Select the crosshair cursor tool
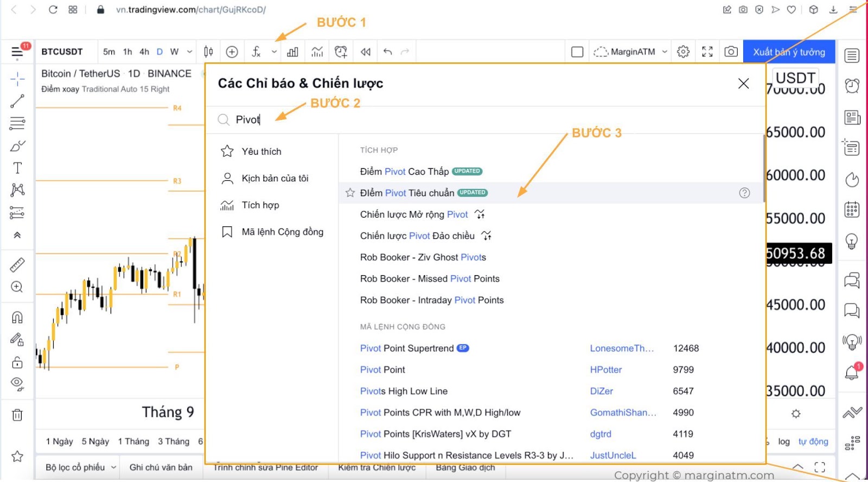 coord(17,79)
